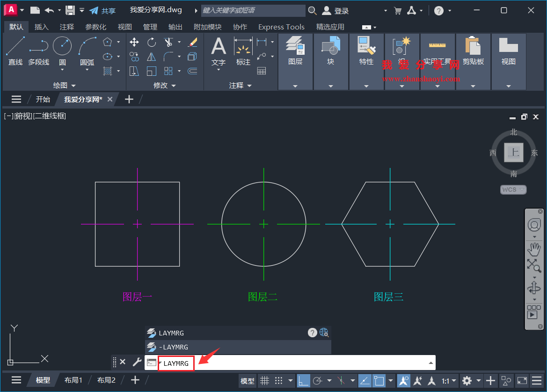Open the workspace switching gear dropdown
547x392 pixels.
click(x=479, y=381)
